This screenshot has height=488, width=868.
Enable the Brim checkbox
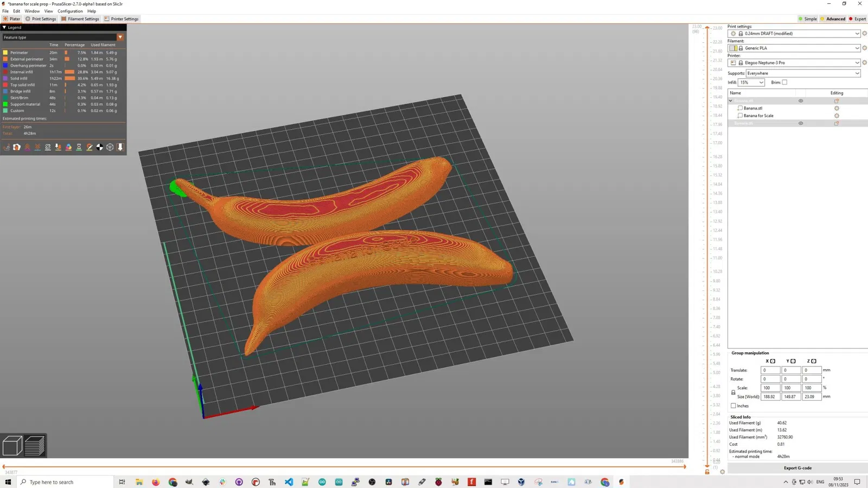click(x=784, y=83)
